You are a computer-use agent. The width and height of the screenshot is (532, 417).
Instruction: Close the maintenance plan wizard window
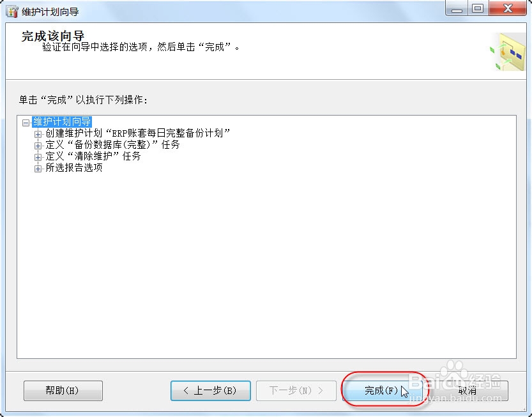508,8
